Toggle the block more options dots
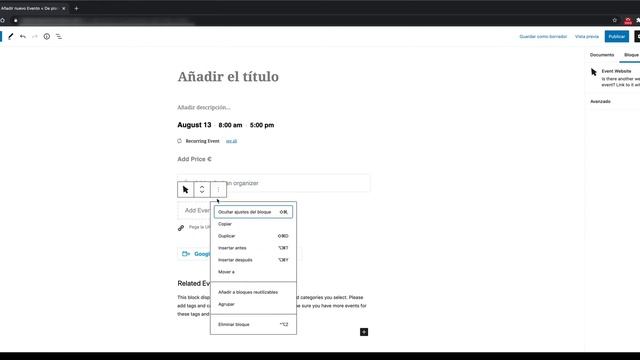This screenshot has width=640, height=360. 218,189
